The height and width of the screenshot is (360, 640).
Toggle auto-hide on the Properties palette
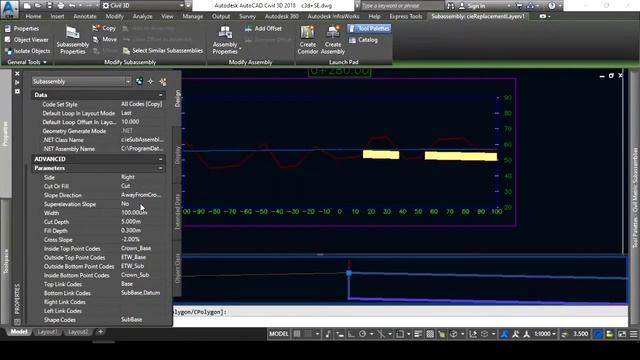tap(17, 82)
